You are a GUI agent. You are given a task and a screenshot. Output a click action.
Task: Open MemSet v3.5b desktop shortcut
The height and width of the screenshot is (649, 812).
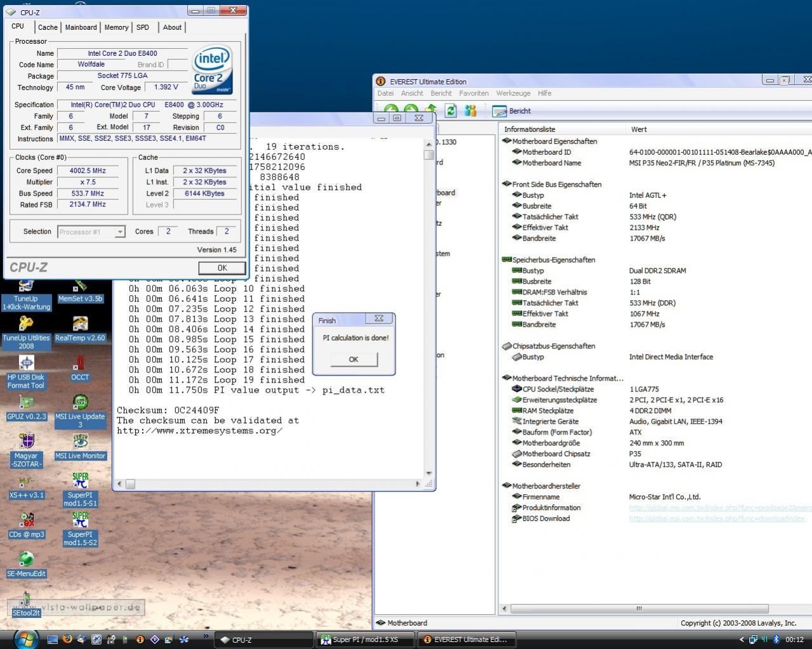(x=80, y=291)
